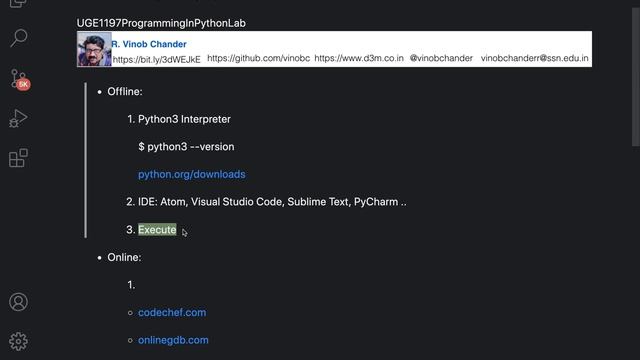
Task: Click the @vinobchander handle
Action: coord(441,58)
